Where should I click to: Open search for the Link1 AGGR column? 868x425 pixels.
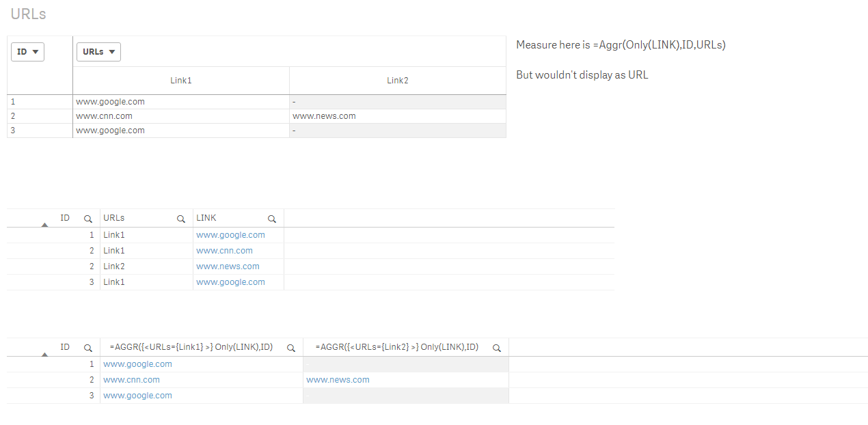291,348
